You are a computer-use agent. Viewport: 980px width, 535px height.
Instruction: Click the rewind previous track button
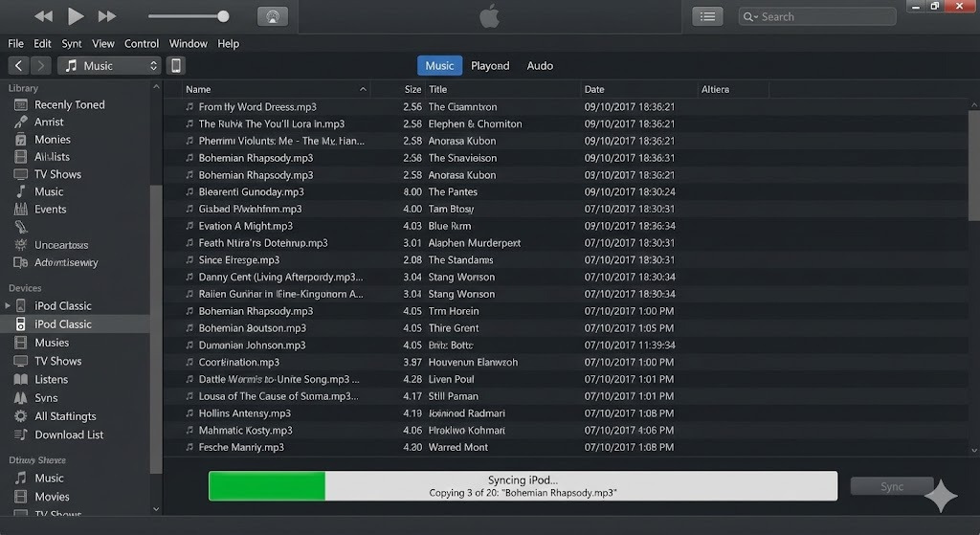click(43, 16)
